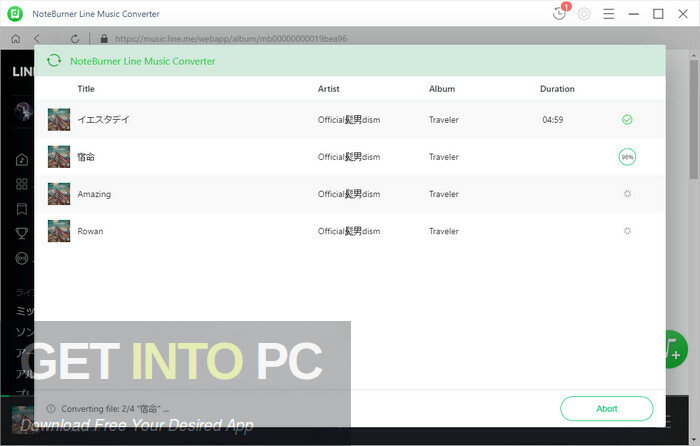
Task: Click the 96% progress circle
Action: 627,157
